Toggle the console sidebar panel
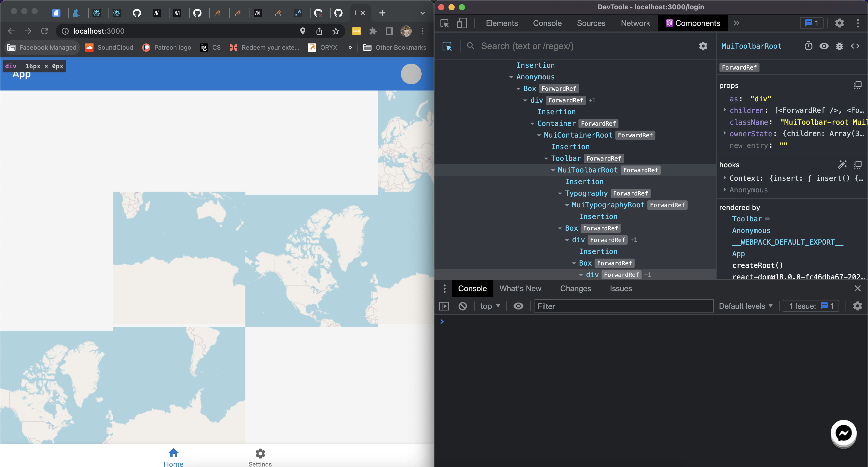Viewport: 868px width, 467px height. [444, 306]
